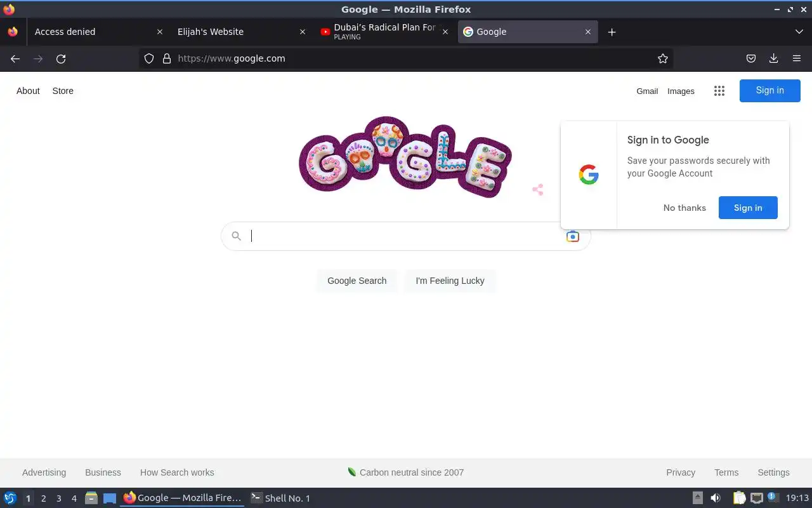Switch to workspace 2 in taskbar
The height and width of the screenshot is (508, 812).
pos(43,498)
